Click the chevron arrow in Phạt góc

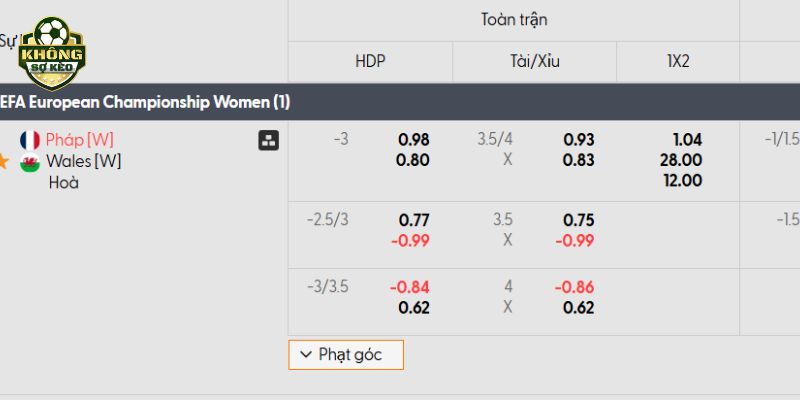(x=306, y=355)
